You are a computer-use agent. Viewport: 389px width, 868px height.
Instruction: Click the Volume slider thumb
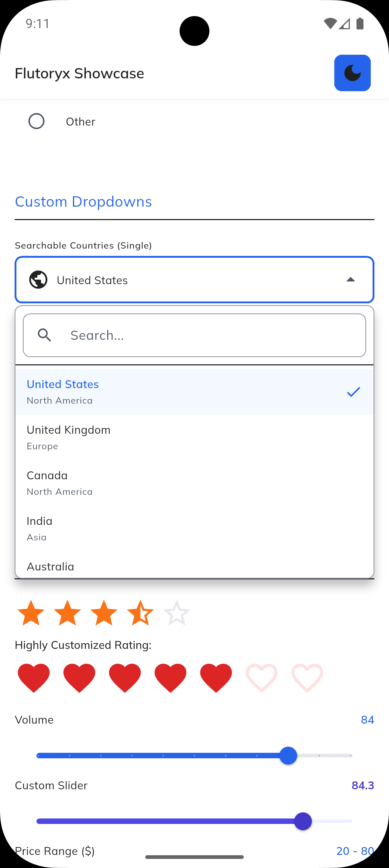(288, 756)
